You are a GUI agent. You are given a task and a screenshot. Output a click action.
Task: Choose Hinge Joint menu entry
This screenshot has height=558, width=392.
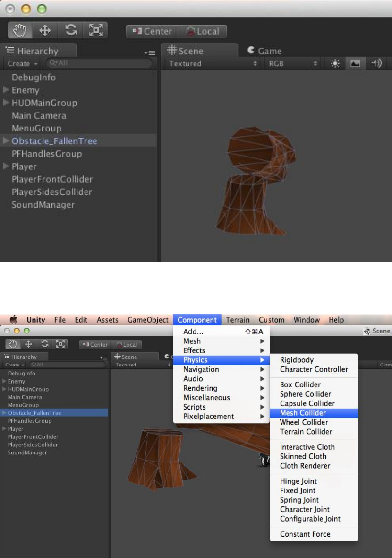pos(314,481)
